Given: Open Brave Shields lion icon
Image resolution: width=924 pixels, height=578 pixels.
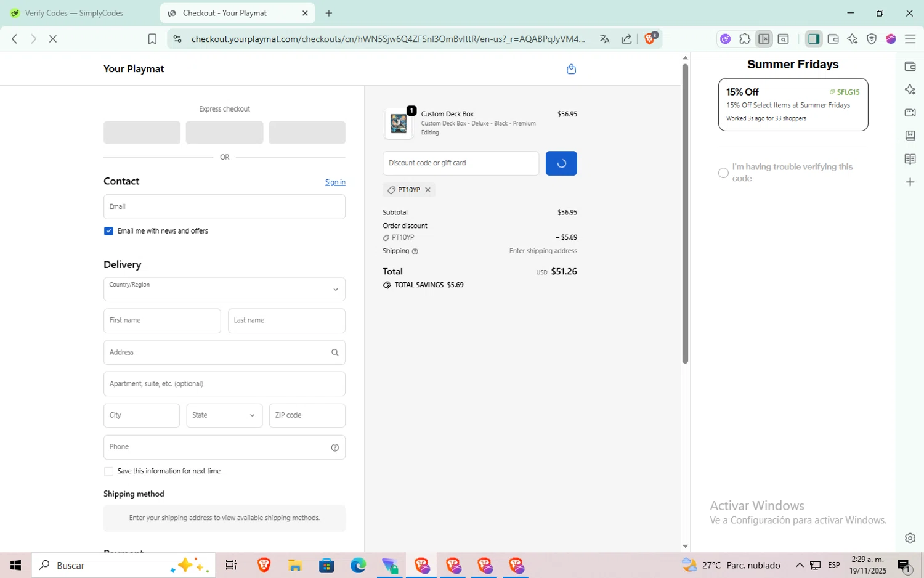Looking at the screenshot, I should point(650,39).
